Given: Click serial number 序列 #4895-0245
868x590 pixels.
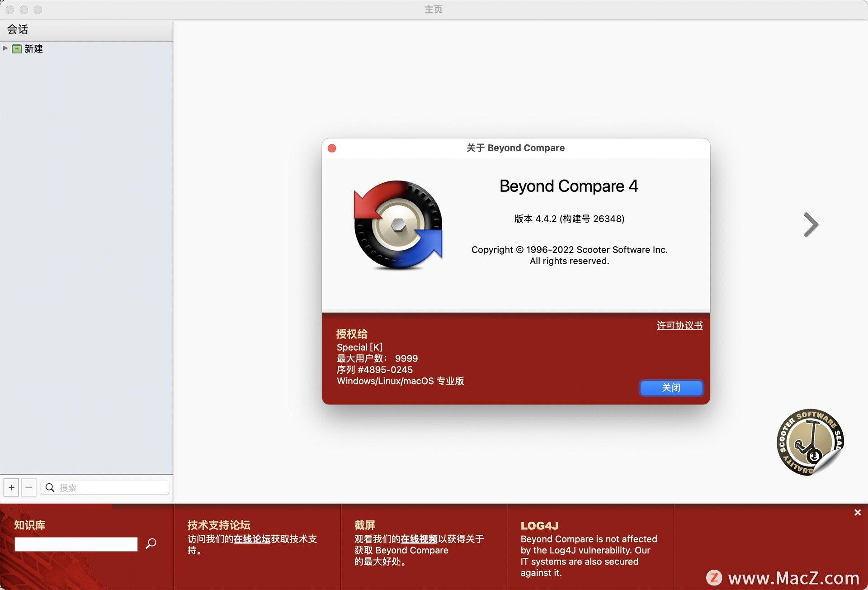Looking at the screenshot, I should (374, 370).
